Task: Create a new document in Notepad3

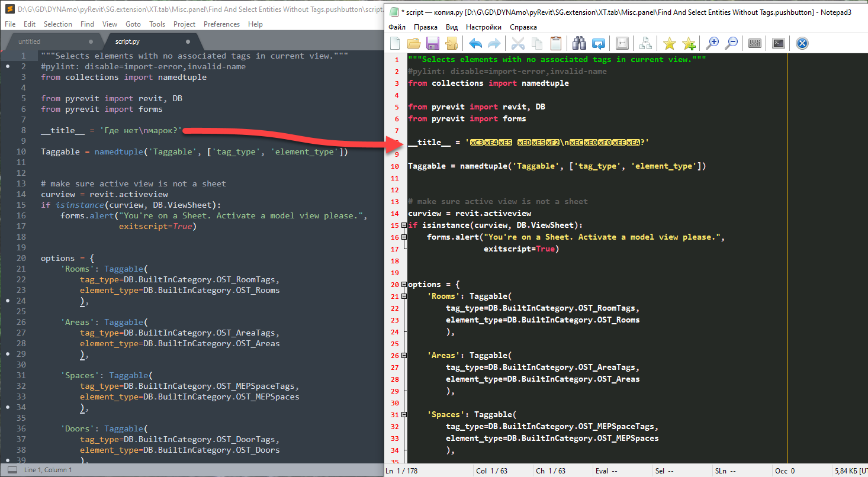Action: pyautogui.click(x=396, y=43)
